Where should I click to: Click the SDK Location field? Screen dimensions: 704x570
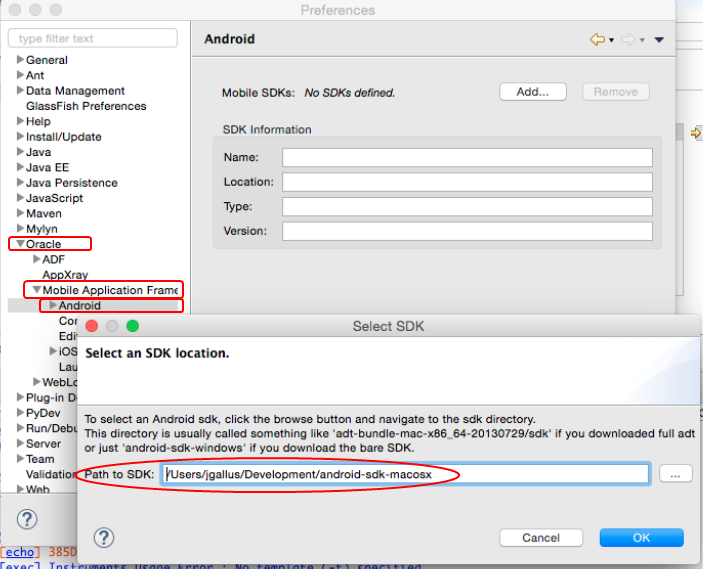(x=467, y=182)
